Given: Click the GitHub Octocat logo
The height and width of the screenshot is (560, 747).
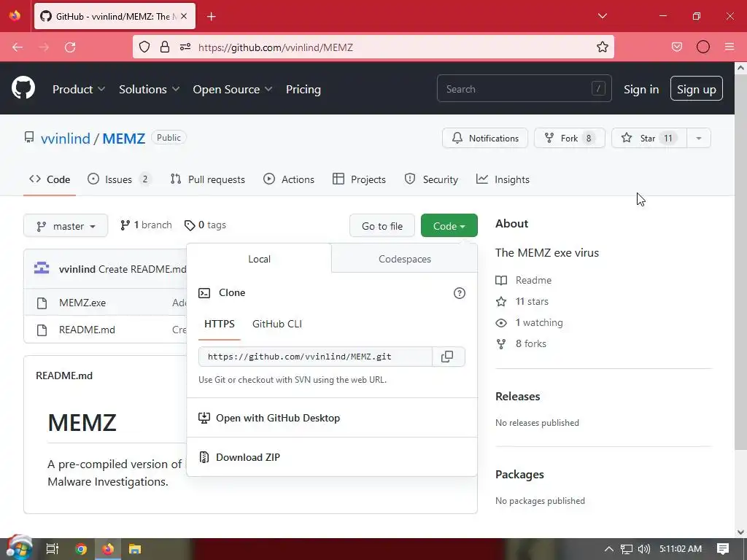Looking at the screenshot, I should (x=23, y=88).
